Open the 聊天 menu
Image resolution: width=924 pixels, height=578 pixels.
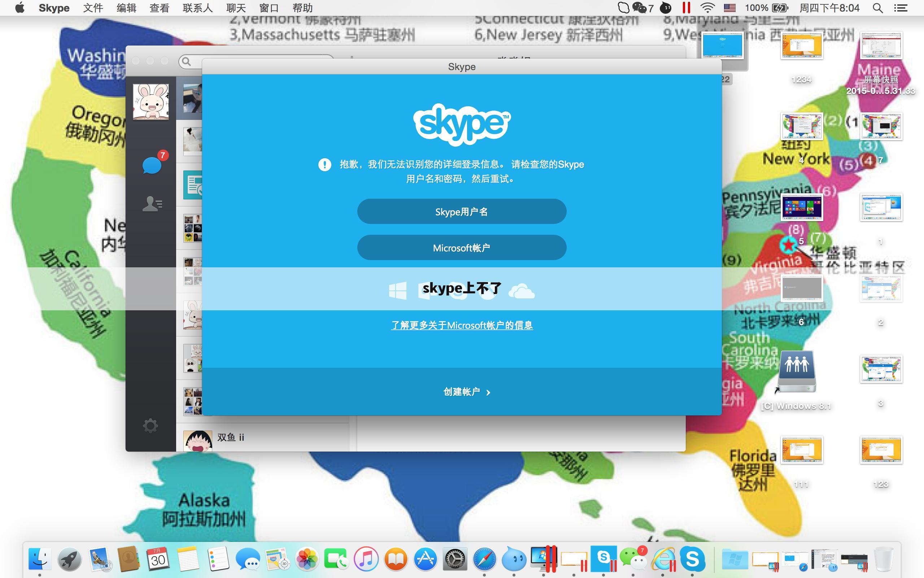236,8
